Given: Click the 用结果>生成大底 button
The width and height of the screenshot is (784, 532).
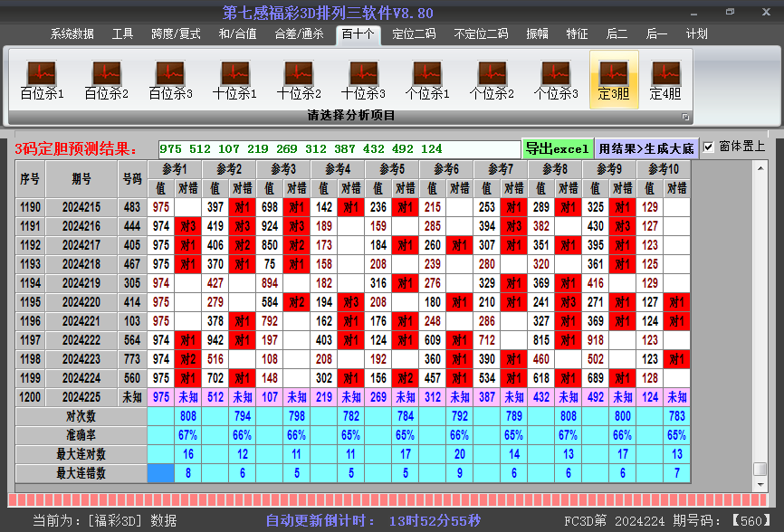Looking at the screenshot, I should (x=646, y=149).
